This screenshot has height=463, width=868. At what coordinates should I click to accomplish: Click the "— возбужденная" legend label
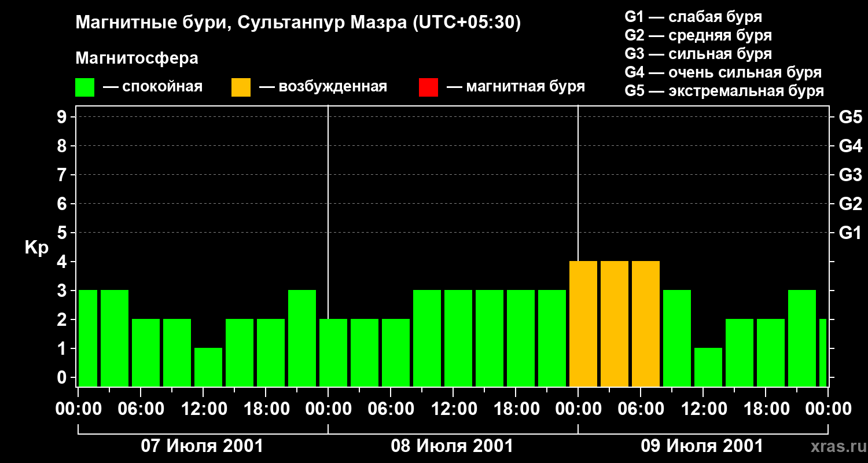pos(323,87)
